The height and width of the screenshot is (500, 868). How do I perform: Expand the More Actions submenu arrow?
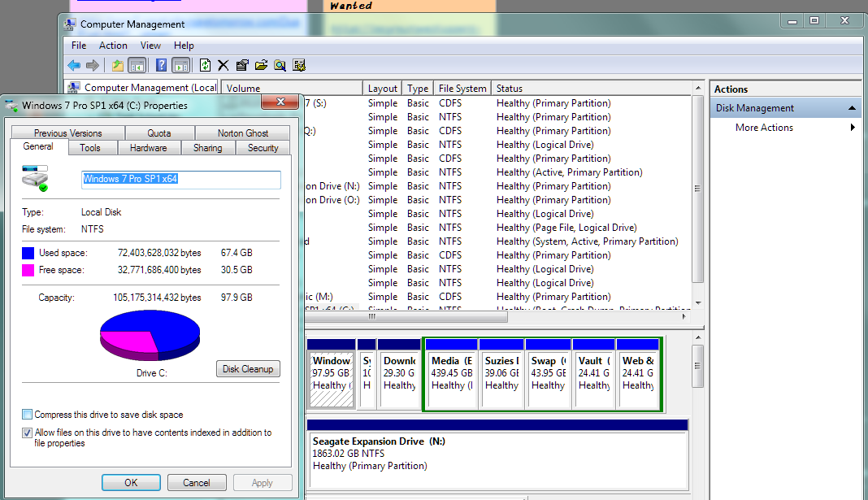click(x=853, y=128)
